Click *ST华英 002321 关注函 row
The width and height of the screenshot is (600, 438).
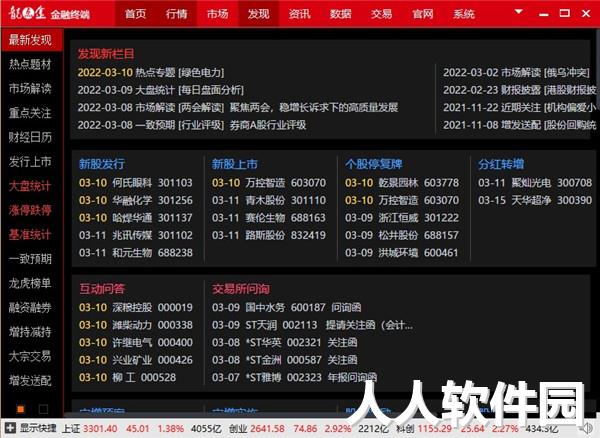pos(285,342)
